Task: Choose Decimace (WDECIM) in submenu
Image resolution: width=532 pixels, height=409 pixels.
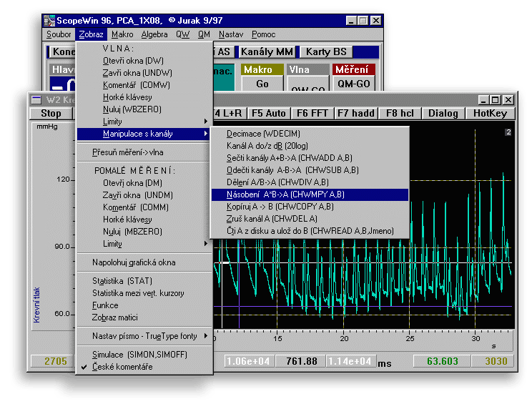Action: 310,134
